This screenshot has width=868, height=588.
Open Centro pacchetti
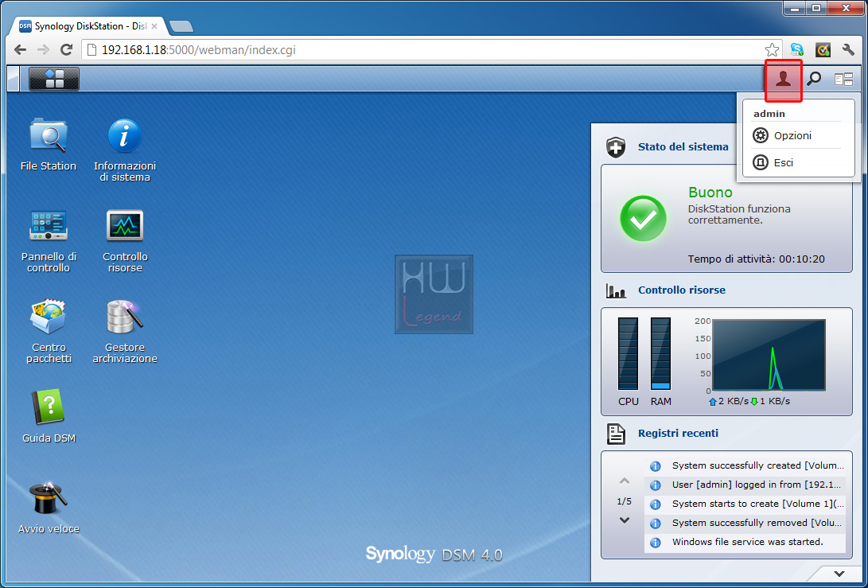[x=49, y=331]
